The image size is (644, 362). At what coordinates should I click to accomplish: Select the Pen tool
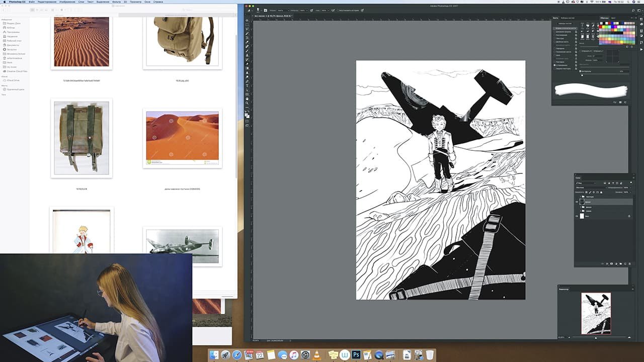click(x=247, y=81)
